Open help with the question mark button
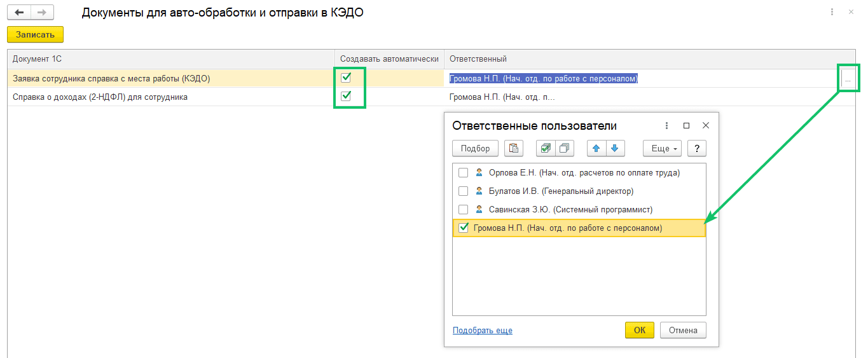The height and width of the screenshot is (358, 868). [x=698, y=148]
